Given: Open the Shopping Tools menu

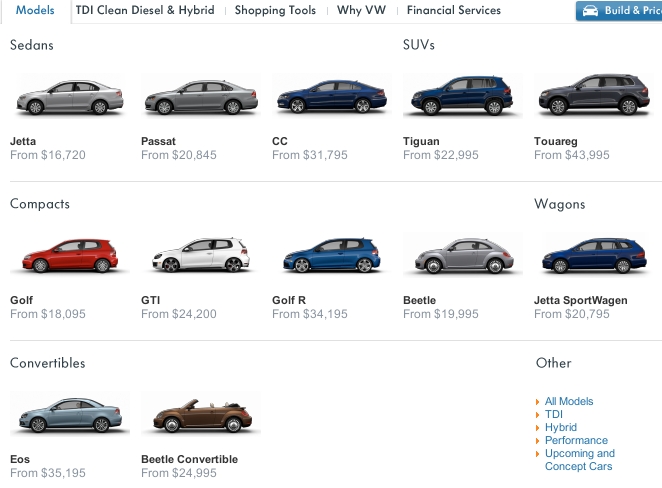Looking at the screenshot, I should 275,10.
